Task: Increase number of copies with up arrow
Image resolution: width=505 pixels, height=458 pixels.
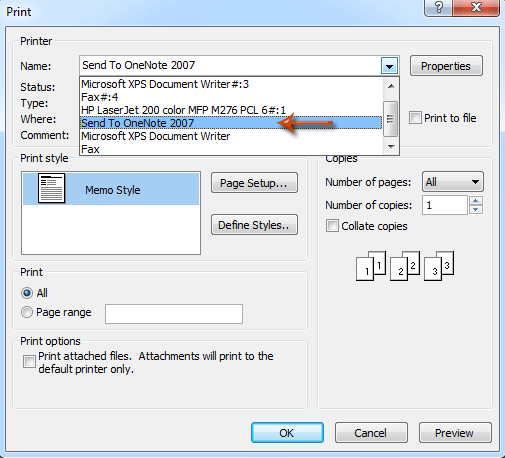Action: 476,200
